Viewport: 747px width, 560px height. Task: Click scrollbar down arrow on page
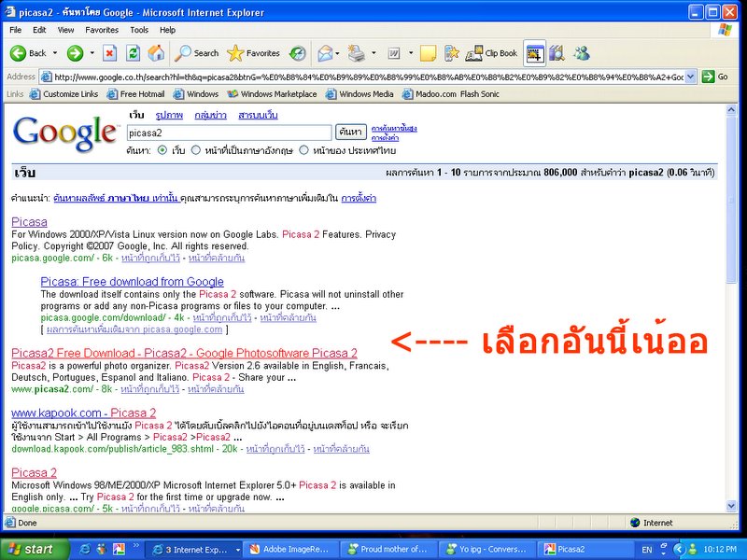tap(732, 506)
